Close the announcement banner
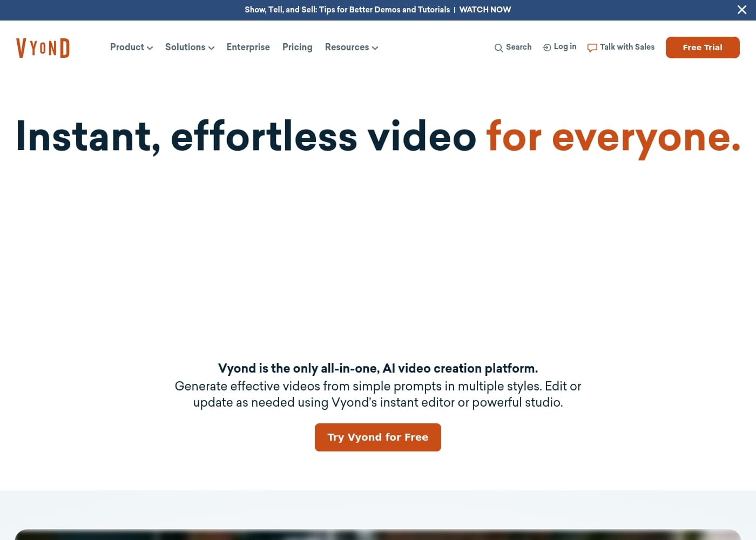The image size is (756, 540). [742, 10]
